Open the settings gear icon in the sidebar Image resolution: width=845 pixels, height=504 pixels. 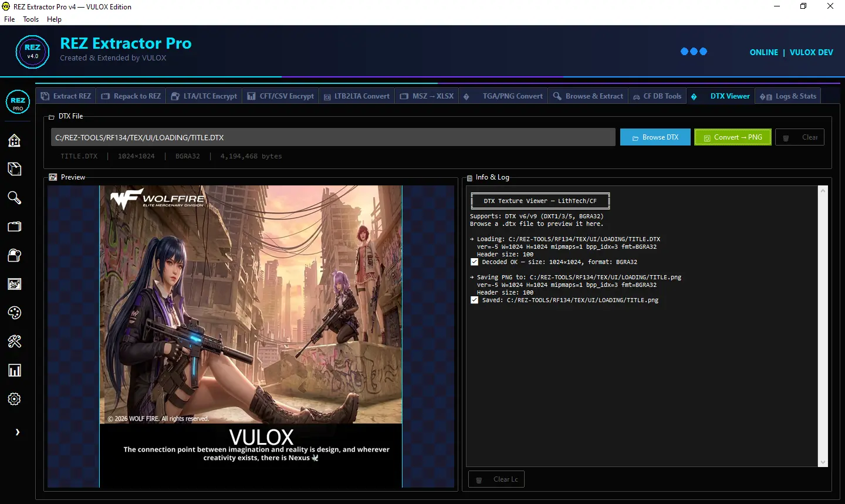15,399
